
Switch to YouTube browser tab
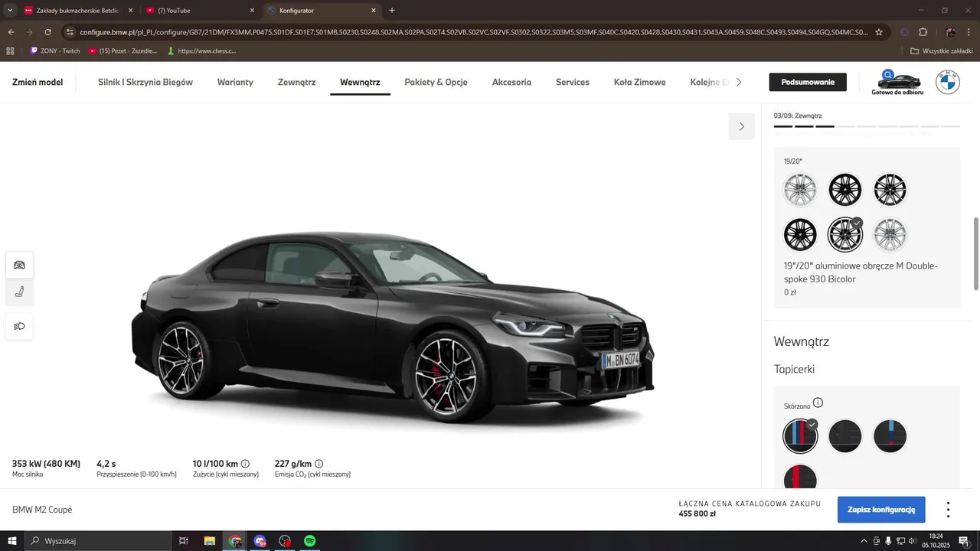(x=201, y=11)
